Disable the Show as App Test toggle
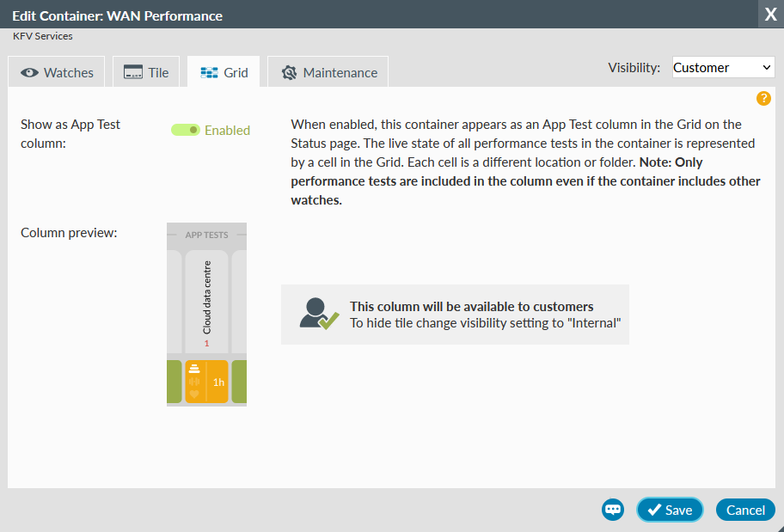The height and width of the screenshot is (532, 784). [186, 130]
